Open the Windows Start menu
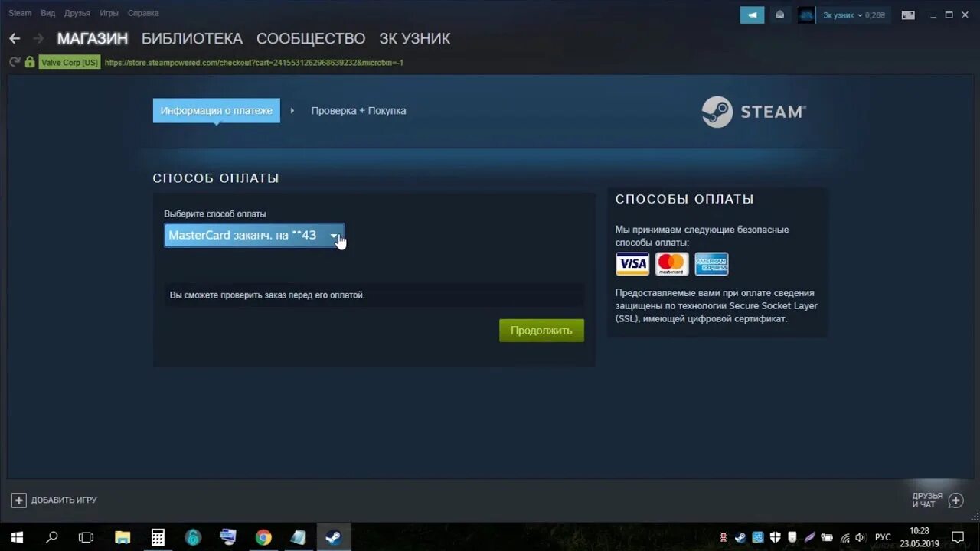This screenshot has width=980, height=551. pyautogui.click(x=17, y=537)
